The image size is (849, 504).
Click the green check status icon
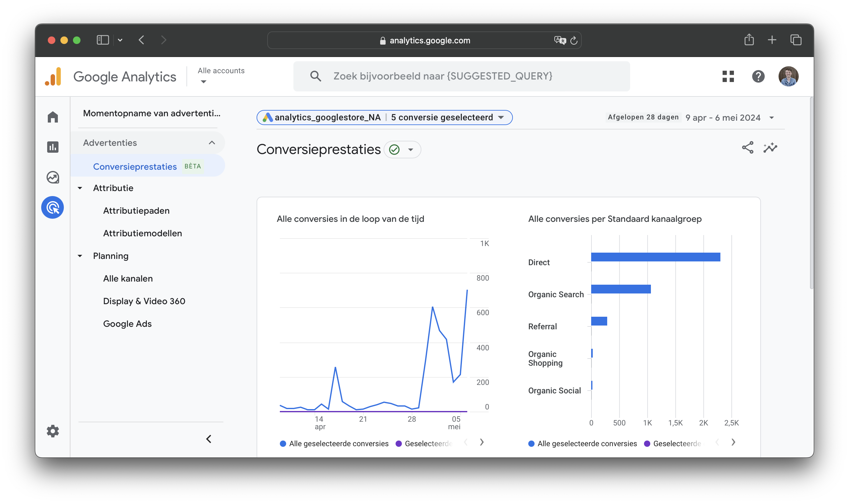coord(394,150)
